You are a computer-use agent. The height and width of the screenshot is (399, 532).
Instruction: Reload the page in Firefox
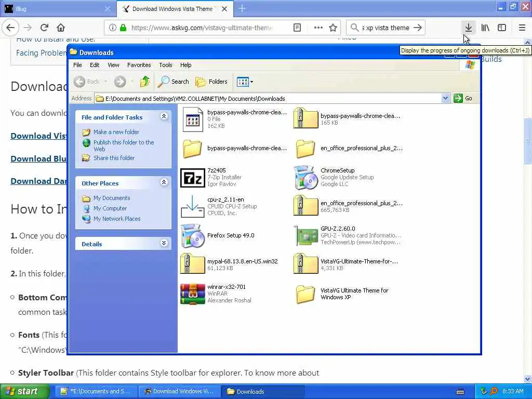pyautogui.click(x=44, y=28)
